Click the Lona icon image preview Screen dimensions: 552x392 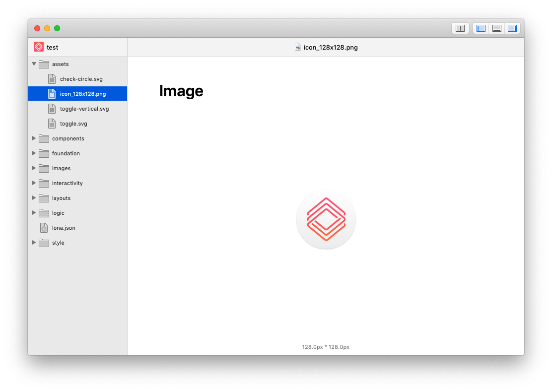[x=326, y=219]
